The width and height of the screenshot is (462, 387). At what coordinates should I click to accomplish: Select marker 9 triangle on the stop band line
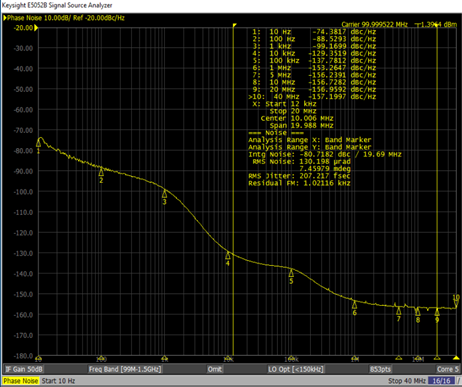[437, 312]
